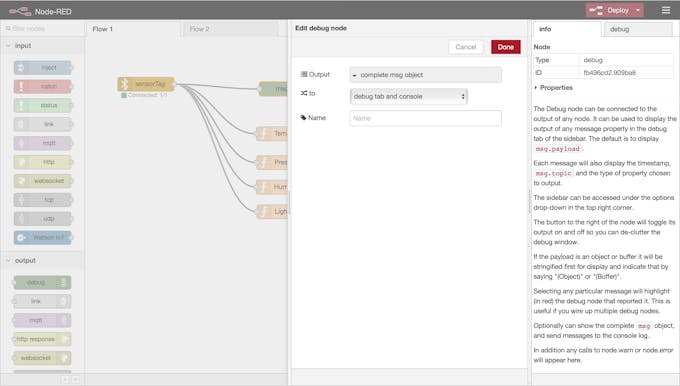The width and height of the screenshot is (680, 386).
Task: Open the Deploy options dropdown arrow
Action: [x=638, y=10]
